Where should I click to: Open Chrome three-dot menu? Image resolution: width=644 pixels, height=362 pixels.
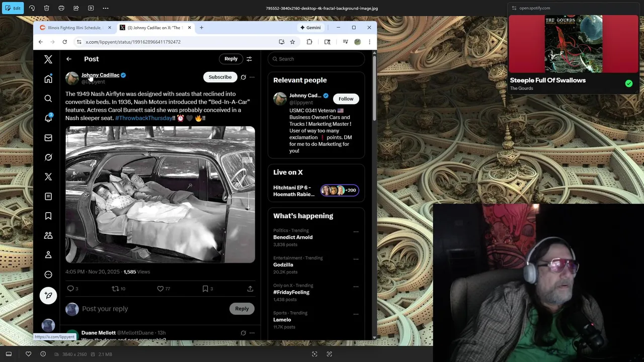tap(369, 42)
